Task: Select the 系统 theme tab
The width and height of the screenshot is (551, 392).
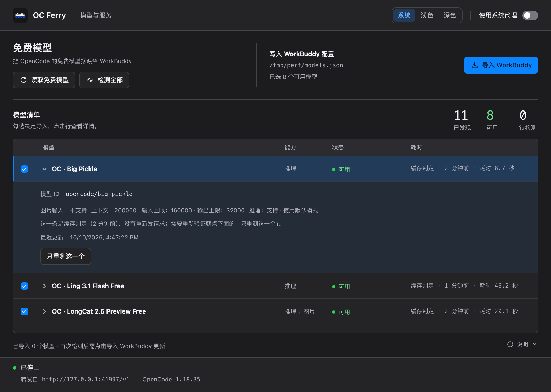Action: pos(404,15)
